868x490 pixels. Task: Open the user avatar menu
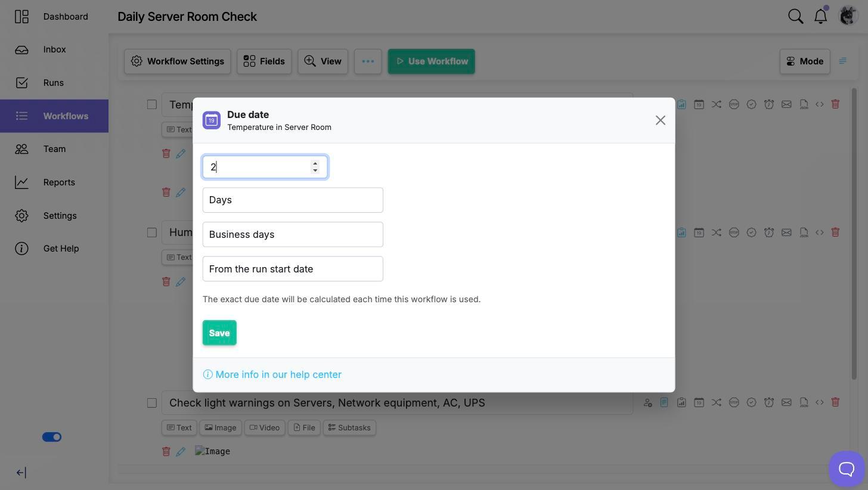pos(848,15)
